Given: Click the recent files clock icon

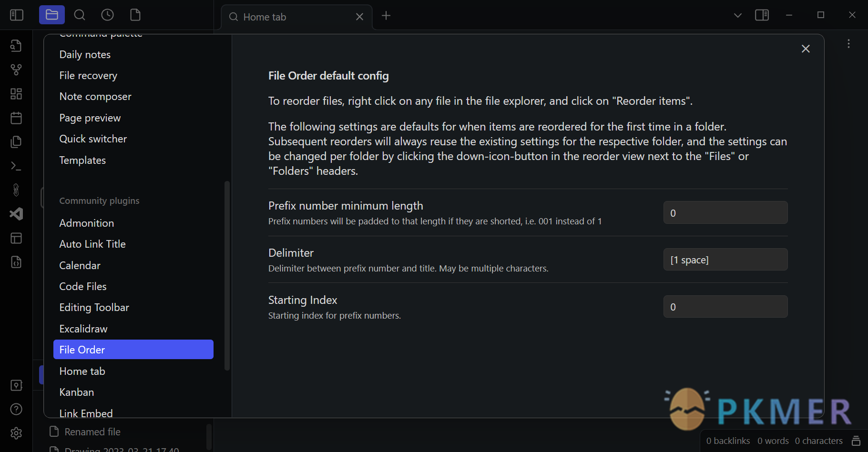Looking at the screenshot, I should pyautogui.click(x=108, y=15).
